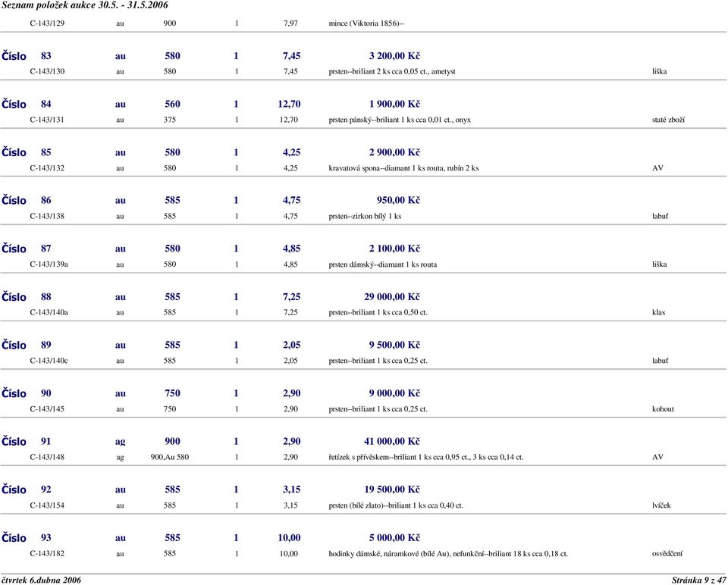Select catalog code C-143/131

coord(47,120)
